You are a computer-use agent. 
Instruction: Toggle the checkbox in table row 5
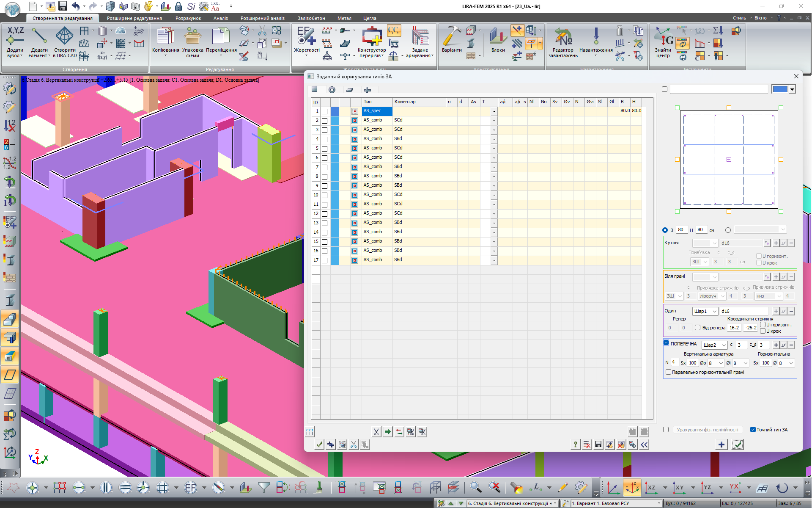(325, 149)
